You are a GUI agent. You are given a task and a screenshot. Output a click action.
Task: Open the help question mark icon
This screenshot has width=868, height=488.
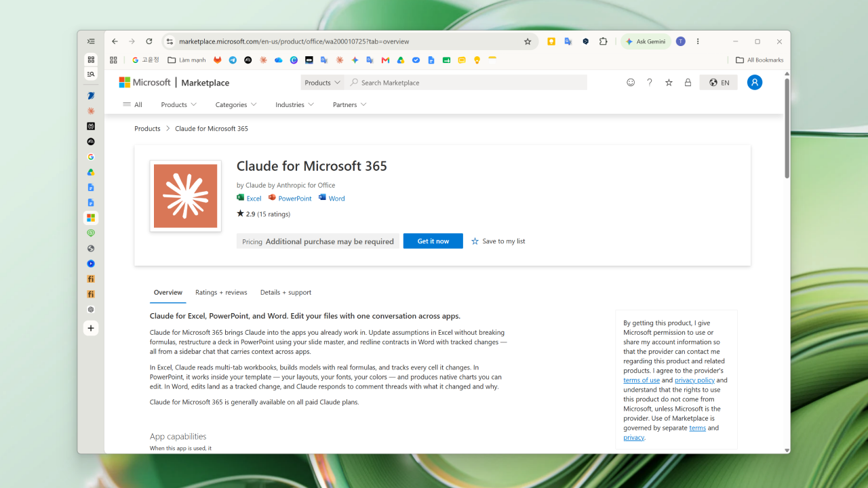(x=650, y=83)
